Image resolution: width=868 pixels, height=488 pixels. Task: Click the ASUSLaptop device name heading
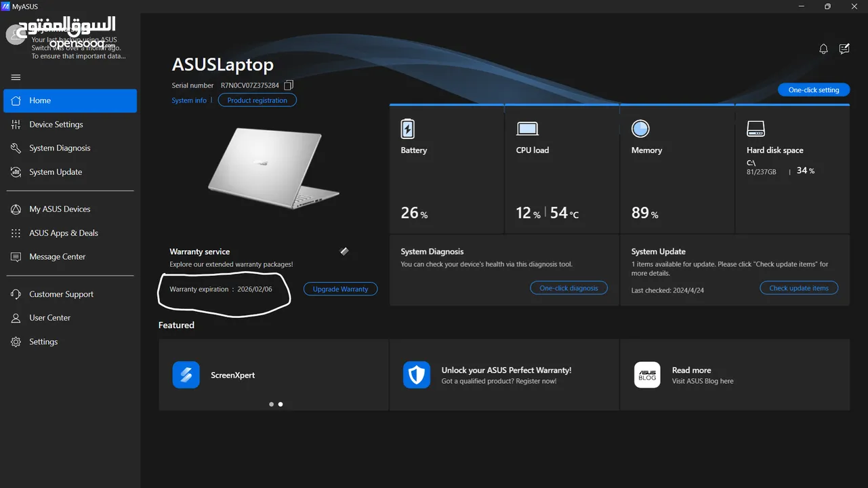click(223, 64)
